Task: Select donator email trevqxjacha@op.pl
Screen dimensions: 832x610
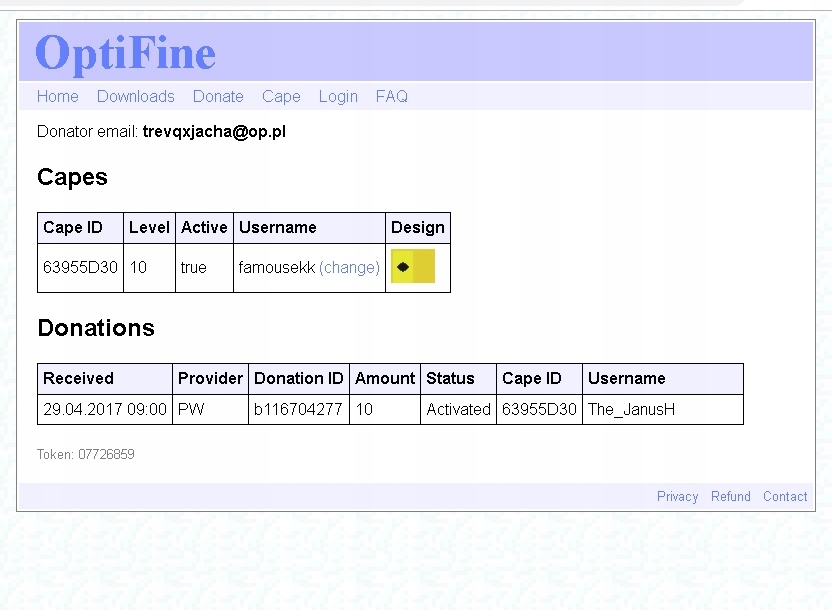Action: tap(214, 132)
